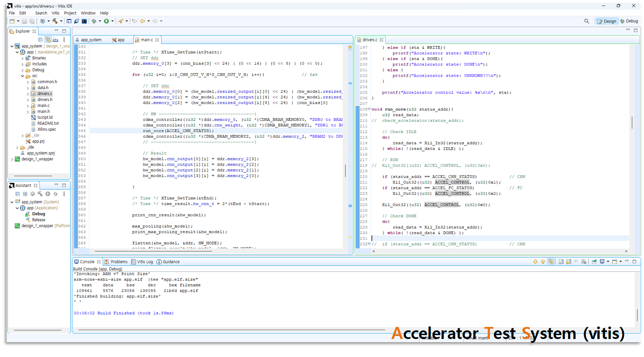Click the Assistant panel run icon

click(x=48, y=194)
